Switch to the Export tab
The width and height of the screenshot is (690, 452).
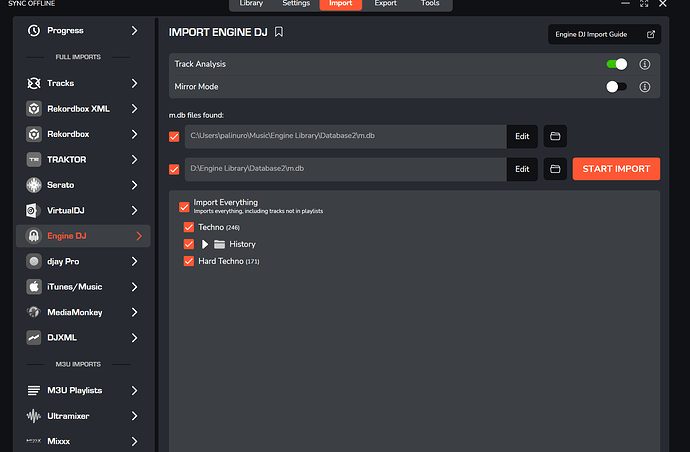[385, 4]
